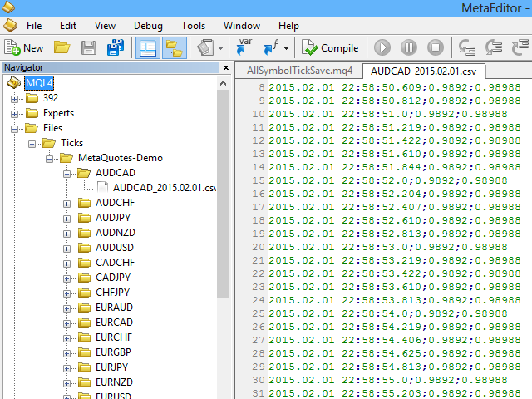The image size is (532, 399).
Task: Select the EURCHF folder
Action: tap(114, 337)
